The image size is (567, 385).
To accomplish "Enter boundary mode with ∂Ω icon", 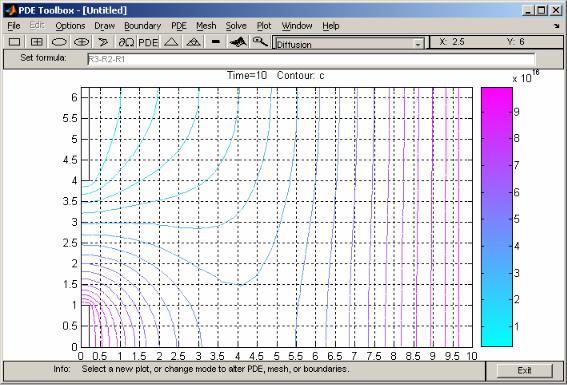I will (126, 42).
